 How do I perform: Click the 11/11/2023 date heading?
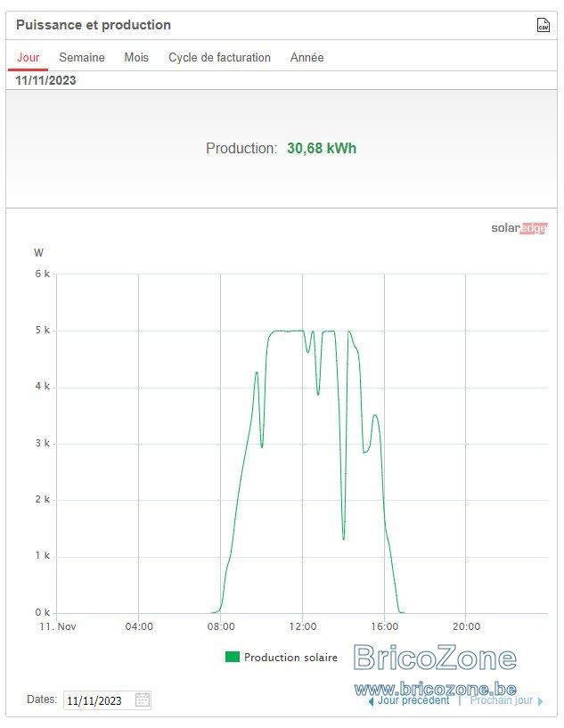point(45,80)
